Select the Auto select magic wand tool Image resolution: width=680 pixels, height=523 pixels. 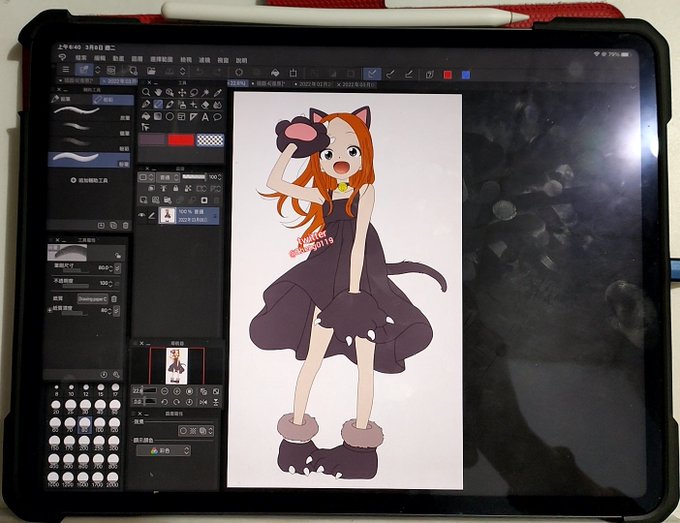[x=206, y=92]
